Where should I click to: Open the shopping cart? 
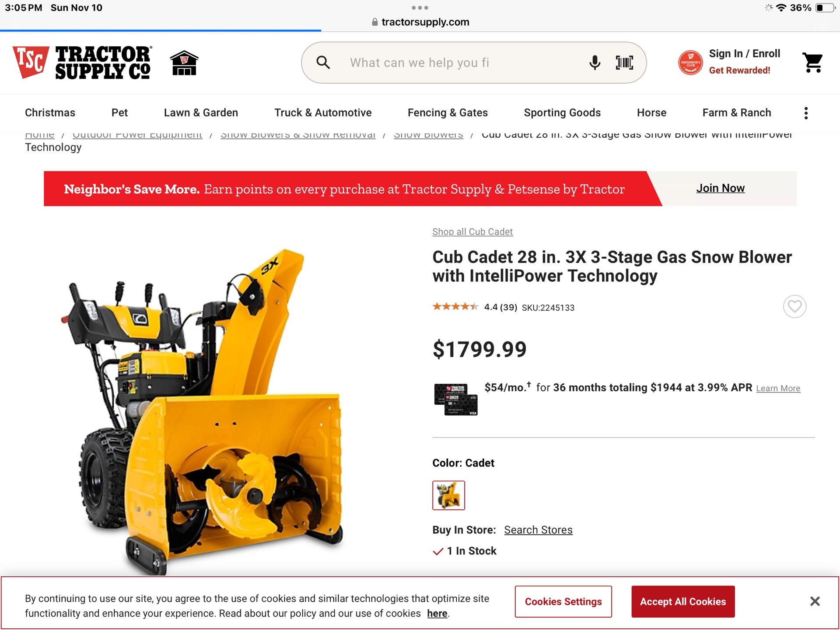click(812, 63)
